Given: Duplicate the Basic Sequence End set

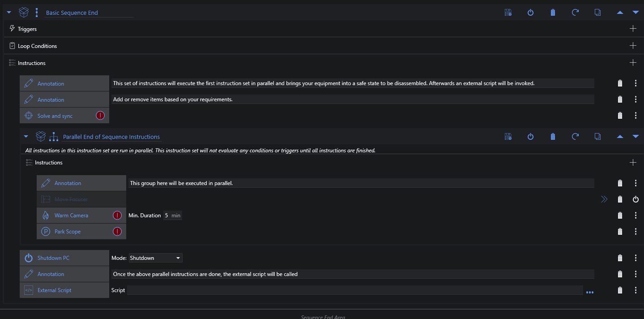Looking at the screenshot, I should click(x=597, y=13).
